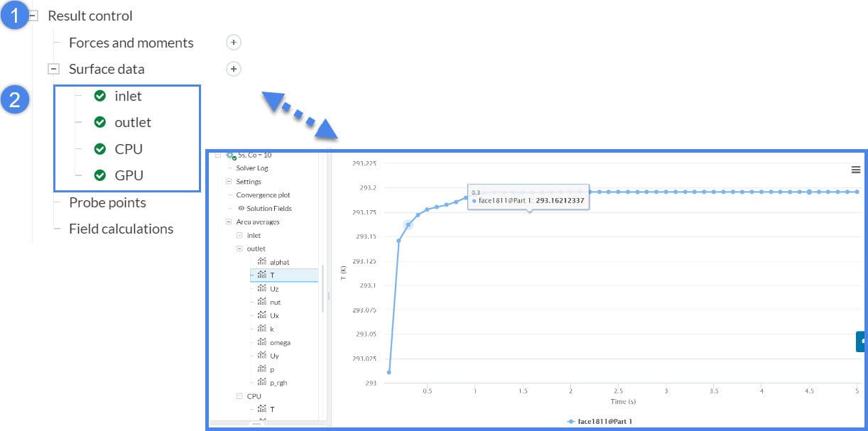Click the eye icon beside Solution Fields
The height and width of the screenshot is (431, 868).
click(x=242, y=209)
